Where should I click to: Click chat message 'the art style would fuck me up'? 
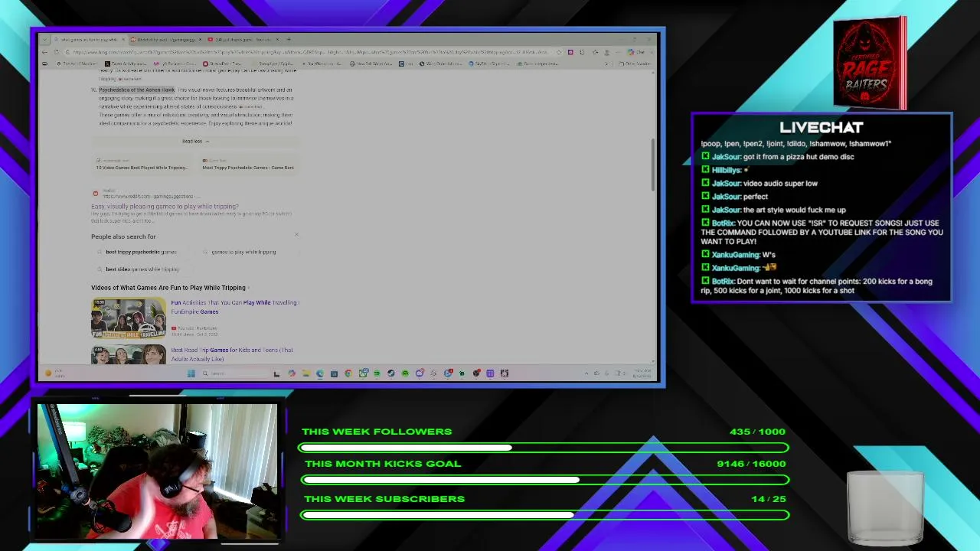click(794, 210)
